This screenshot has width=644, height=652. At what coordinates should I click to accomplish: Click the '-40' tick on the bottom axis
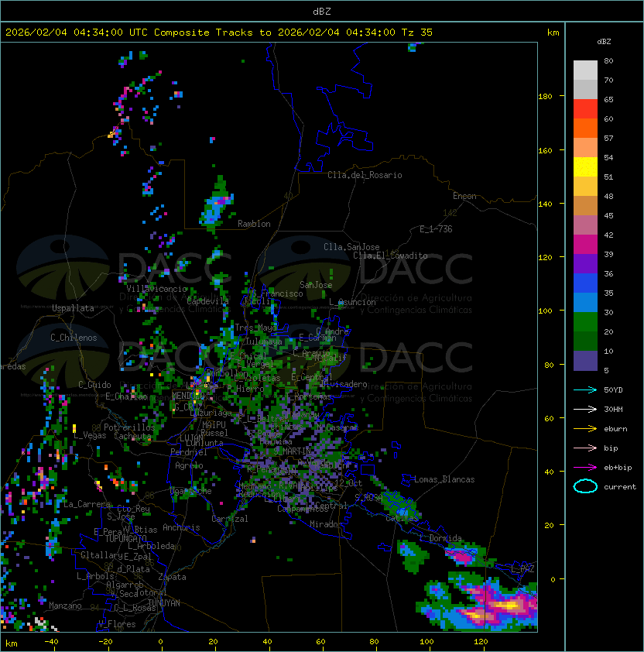point(51,642)
